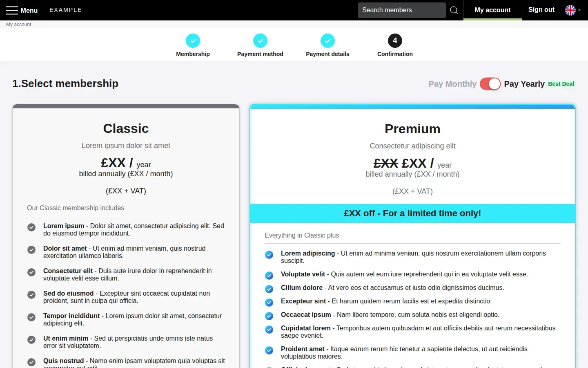Select the Pay Yearly label
This screenshot has height=368, width=588.
click(x=524, y=84)
